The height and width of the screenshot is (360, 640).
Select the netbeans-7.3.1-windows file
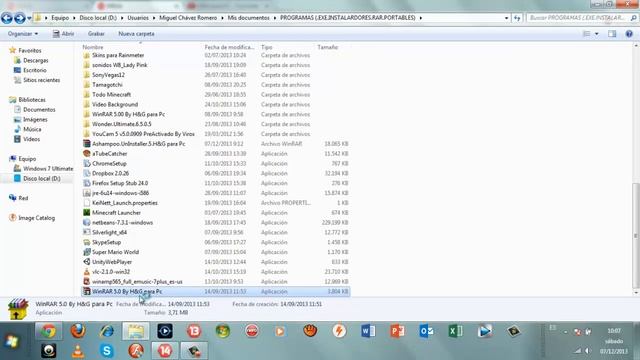coord(122,222)
